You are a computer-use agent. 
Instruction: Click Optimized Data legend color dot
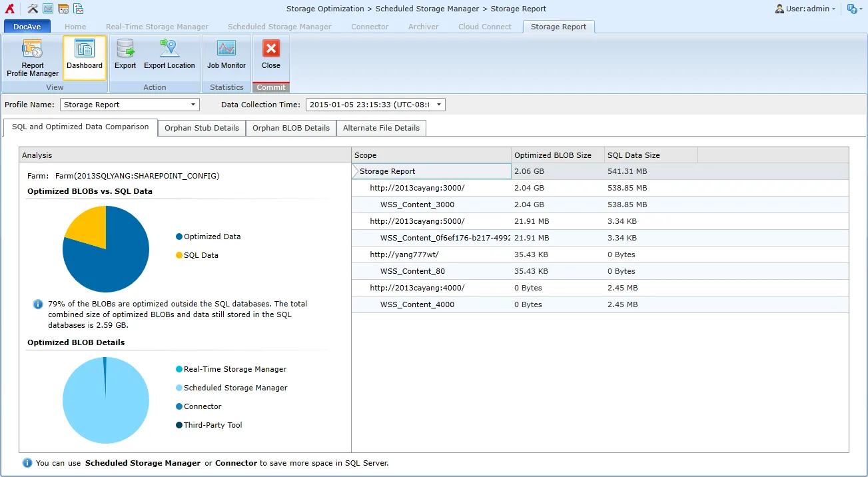click(x=179, y=237)
